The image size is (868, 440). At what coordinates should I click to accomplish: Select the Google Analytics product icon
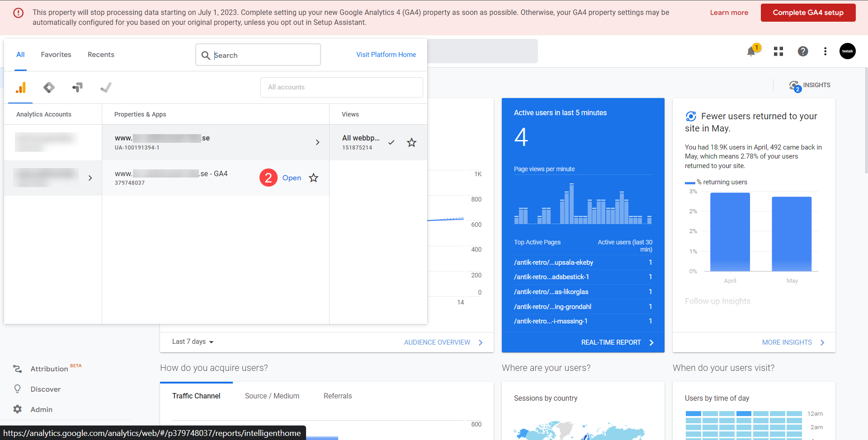click(x=21, y=88)
